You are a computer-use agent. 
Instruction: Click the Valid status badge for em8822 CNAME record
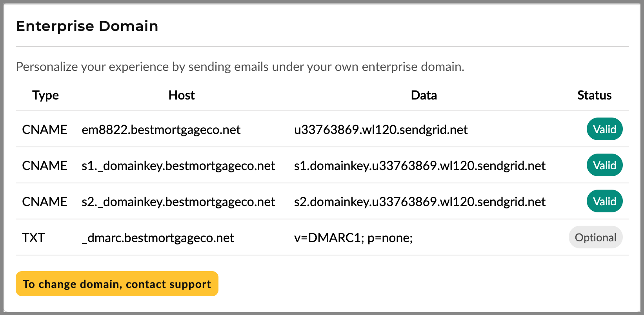coord(604,129)
